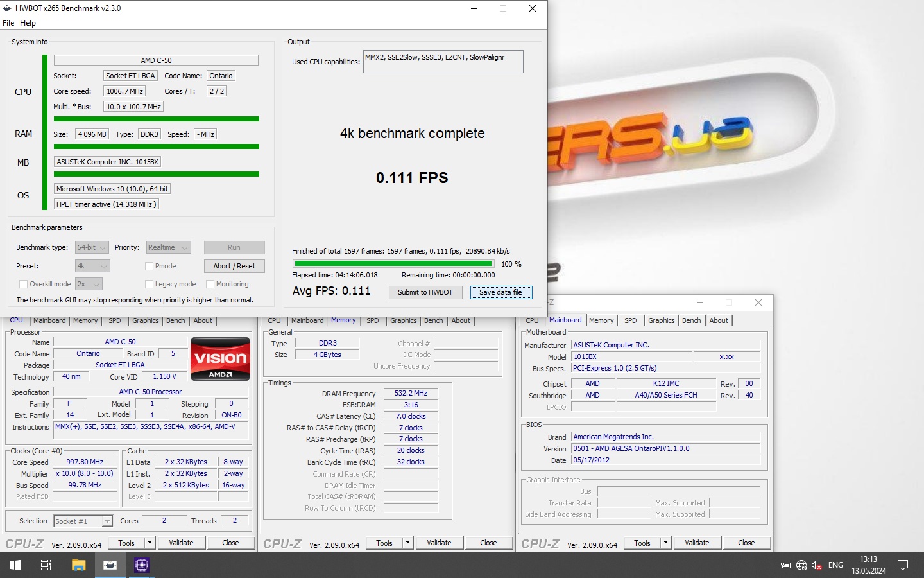Switch to SPD tab in first CPU-Z
The image size is (924, 578).
click(x=115, y=320)
